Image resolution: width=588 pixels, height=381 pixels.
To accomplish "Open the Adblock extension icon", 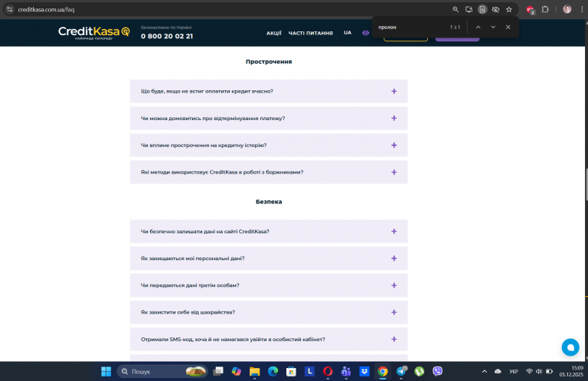I will click(531, 10).
